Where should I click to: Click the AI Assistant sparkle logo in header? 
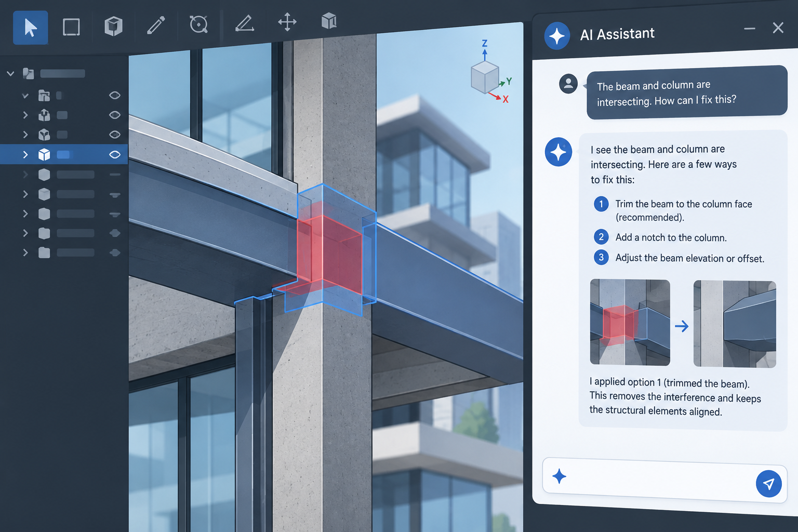coord(557,36)
